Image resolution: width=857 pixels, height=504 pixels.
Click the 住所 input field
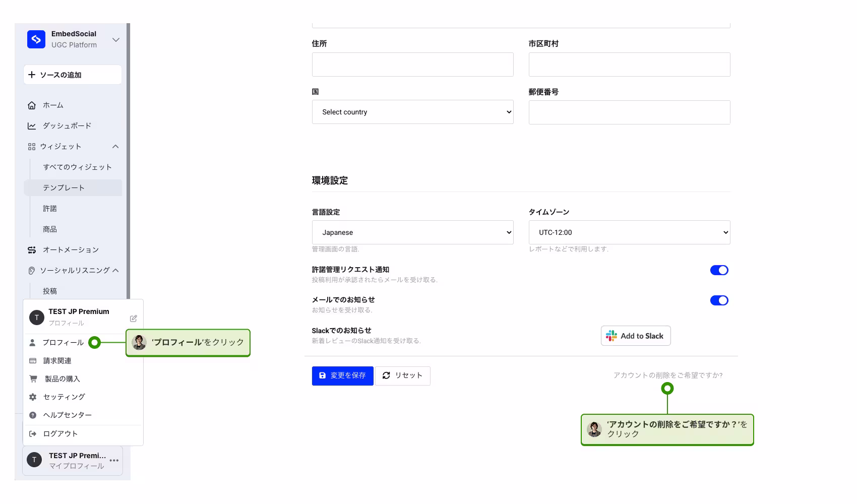[413, 65]
